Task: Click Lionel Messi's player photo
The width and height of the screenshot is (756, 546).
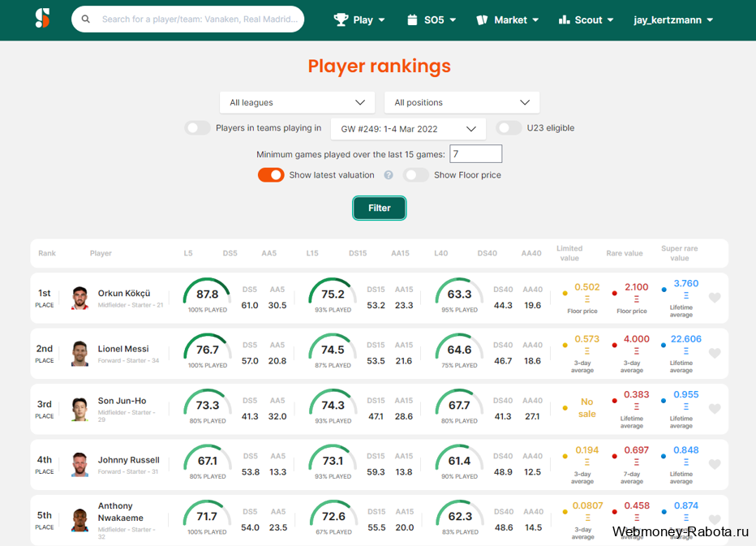Action: (80, 354)
